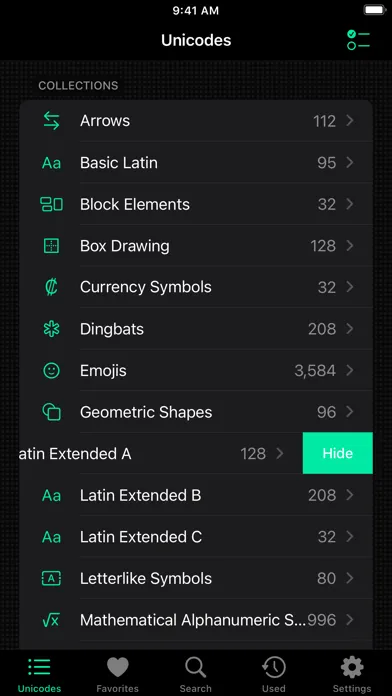Tap the Emojis smiley face icon
392x696 pixels.
[51, 371]
